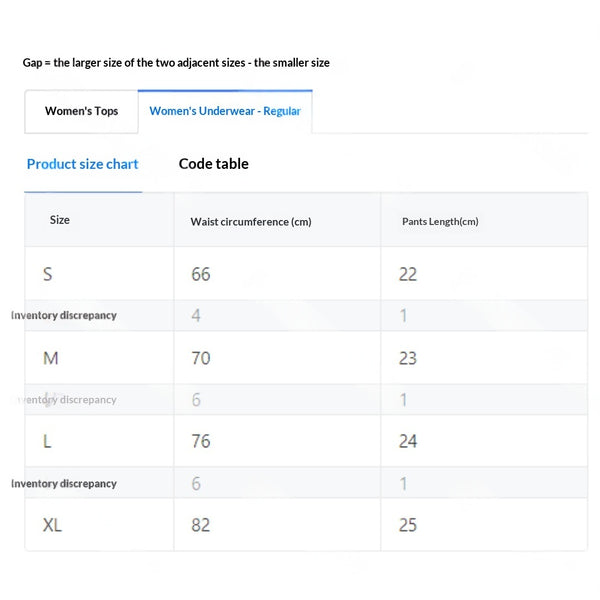Click Inventory discrepancy label below size S
The width and height of the screenshot is (600, 600).
tap(64, 316)
